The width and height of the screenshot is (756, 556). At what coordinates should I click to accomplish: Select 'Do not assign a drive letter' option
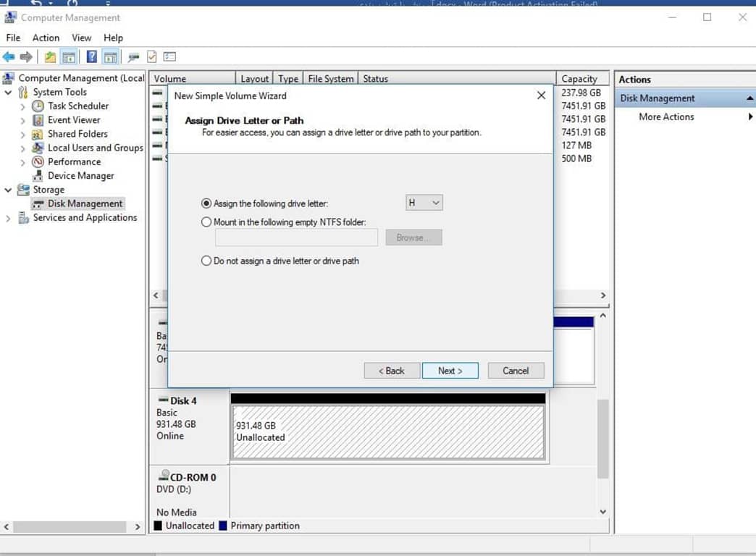[206, 261]
